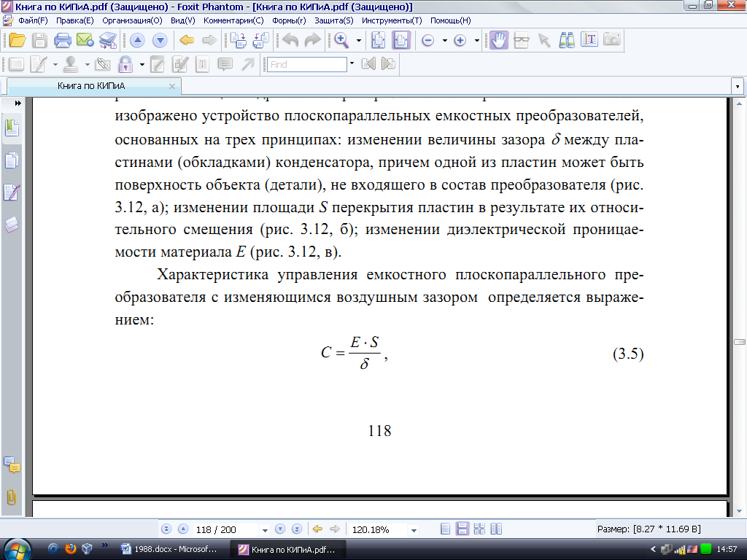Click the Email envelope icon
The height and width of the screenshot is (560, 747).
coord(85,41)
